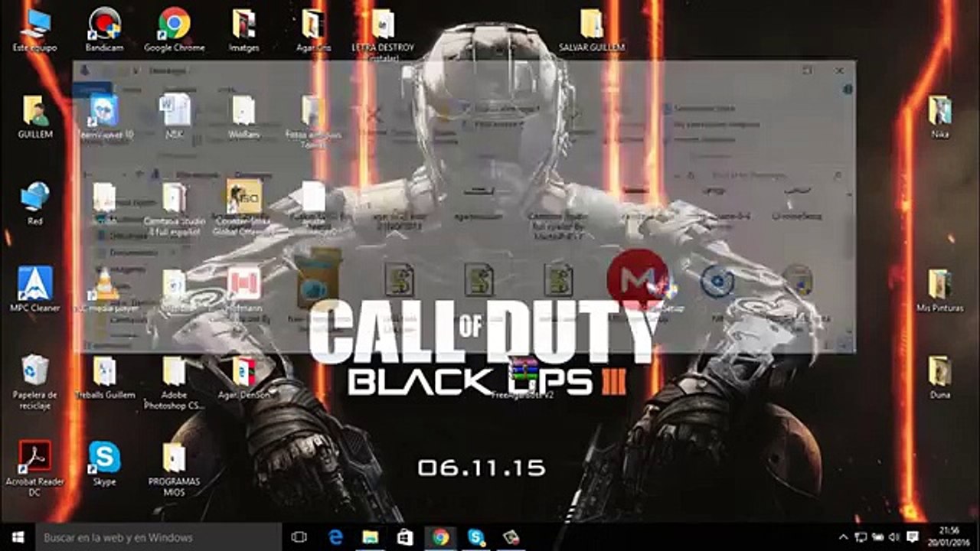
Task: Click the Skype desktop shortcut
Action: pyautogui.click(x=104, y=464)
